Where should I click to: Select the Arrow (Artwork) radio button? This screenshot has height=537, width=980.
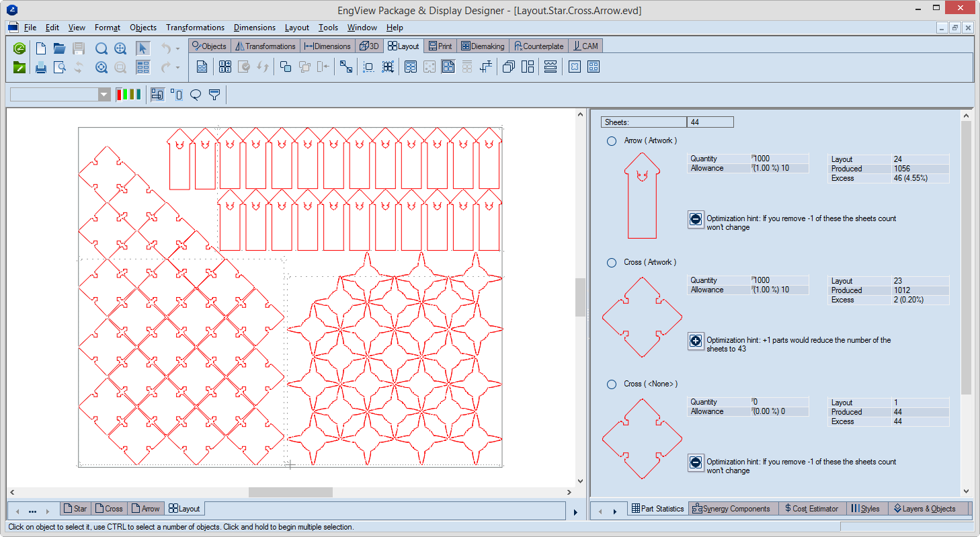[612, 141]
